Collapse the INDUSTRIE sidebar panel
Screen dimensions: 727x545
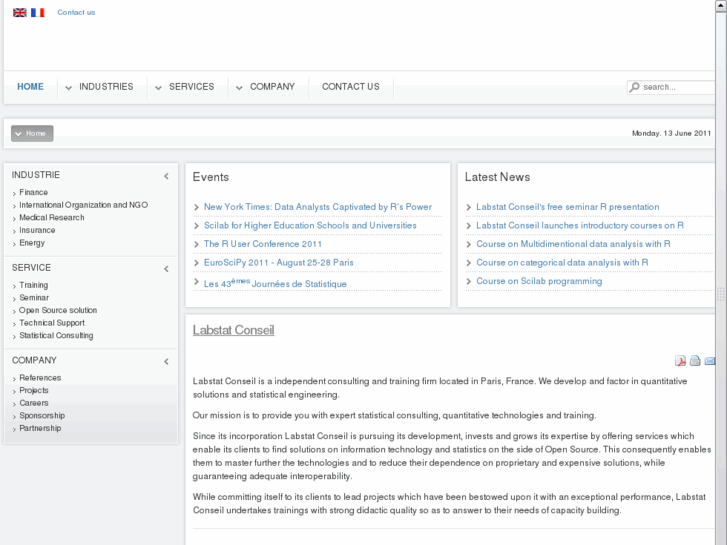pos(166,176)
